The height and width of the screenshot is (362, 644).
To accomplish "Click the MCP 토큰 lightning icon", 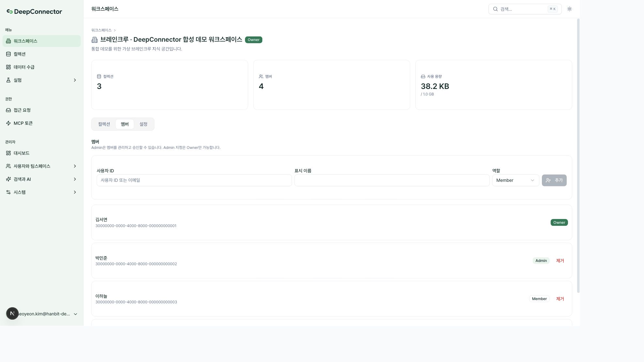I will tap(8, 123).
